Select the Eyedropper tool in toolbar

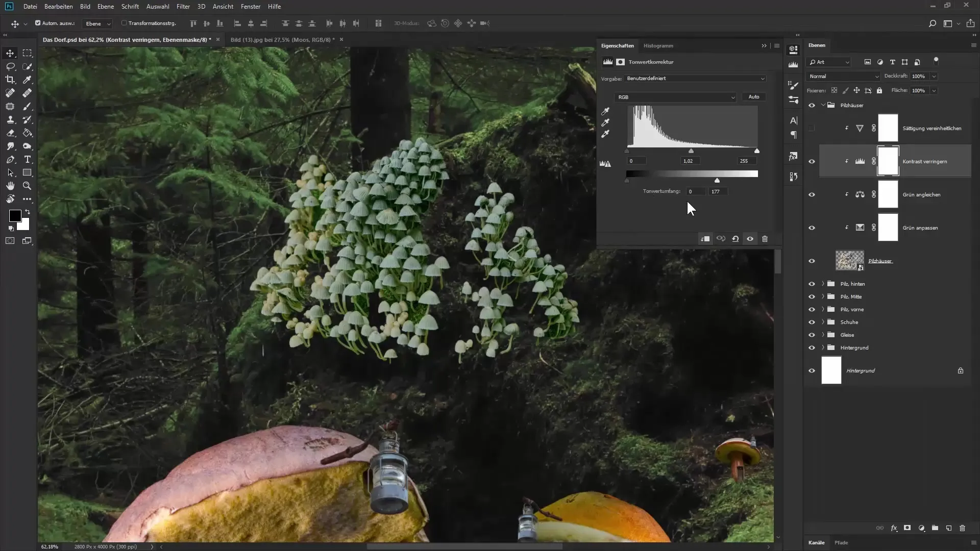pos(27,80)
